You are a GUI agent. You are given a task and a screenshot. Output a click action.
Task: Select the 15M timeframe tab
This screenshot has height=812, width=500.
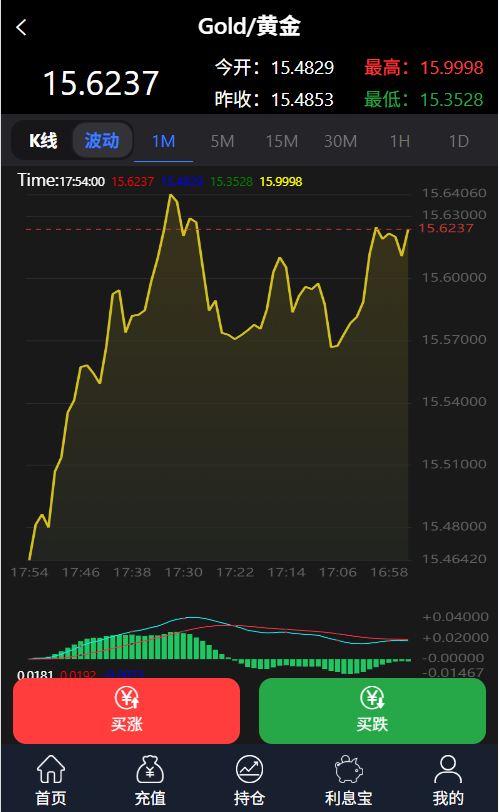282,141
